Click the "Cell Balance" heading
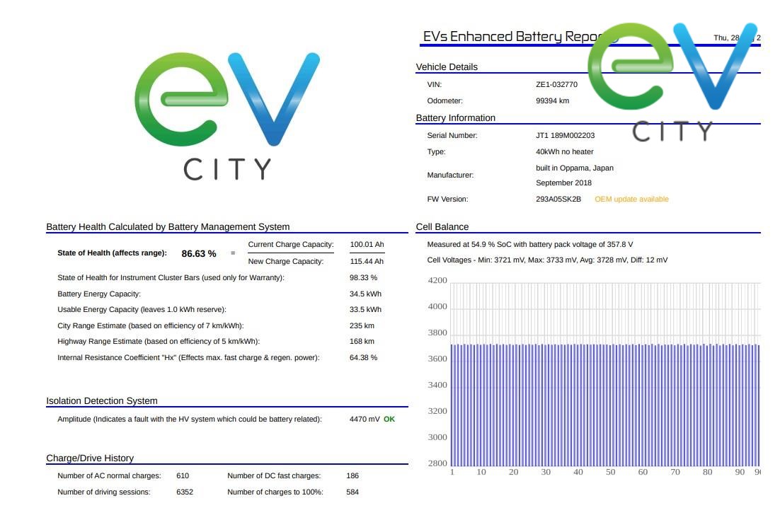Screen dimensions: 780x532 pyautogui.click(x=442, y=226)
